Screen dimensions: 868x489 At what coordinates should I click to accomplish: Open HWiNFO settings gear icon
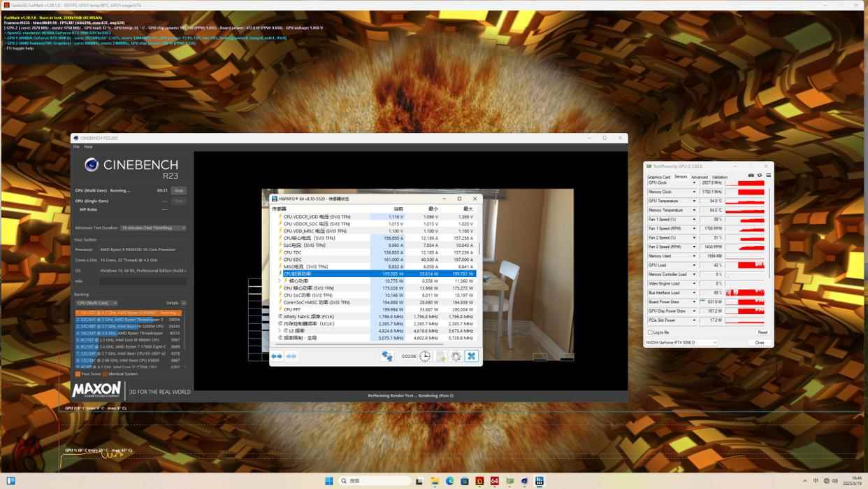pos(456,356)
